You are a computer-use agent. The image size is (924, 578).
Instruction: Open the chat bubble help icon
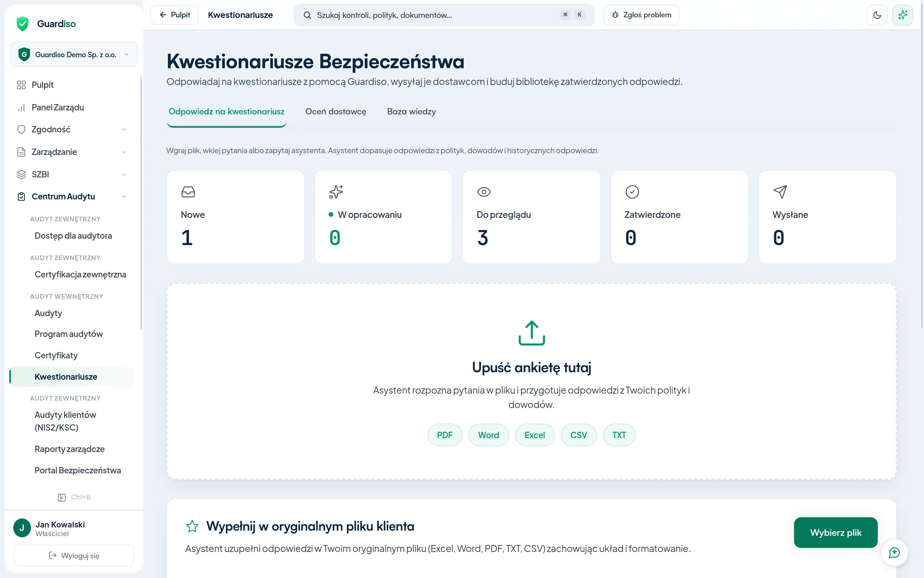pos(894,552)
